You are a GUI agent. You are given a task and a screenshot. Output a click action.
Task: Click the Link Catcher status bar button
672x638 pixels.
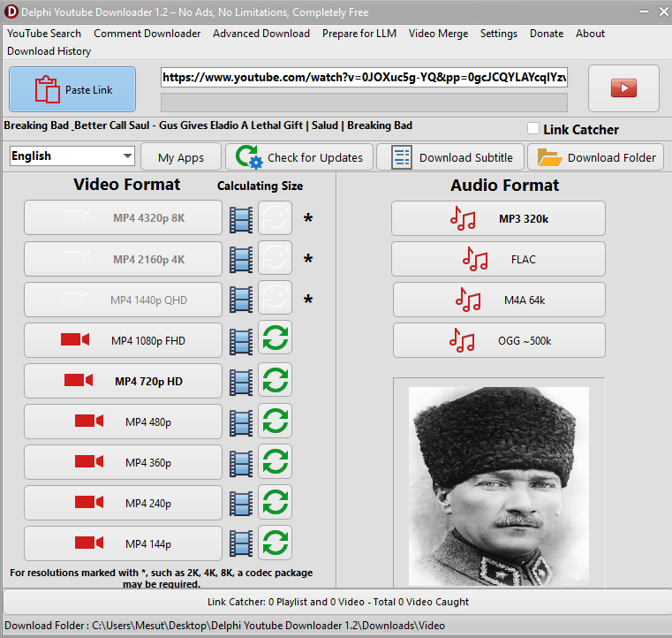(x=337, y=602)
